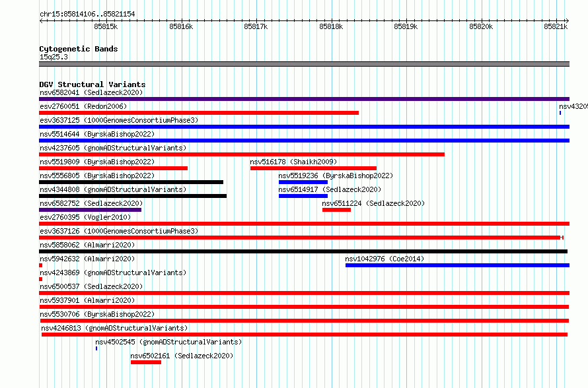588x388 pixels.
Task: Select the purple bar for nsv6582041
Action: [x=304, y=99]
